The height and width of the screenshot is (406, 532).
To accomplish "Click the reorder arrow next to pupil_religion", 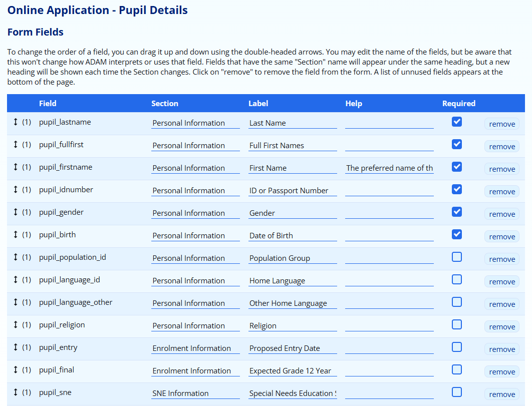I will 16,324.
